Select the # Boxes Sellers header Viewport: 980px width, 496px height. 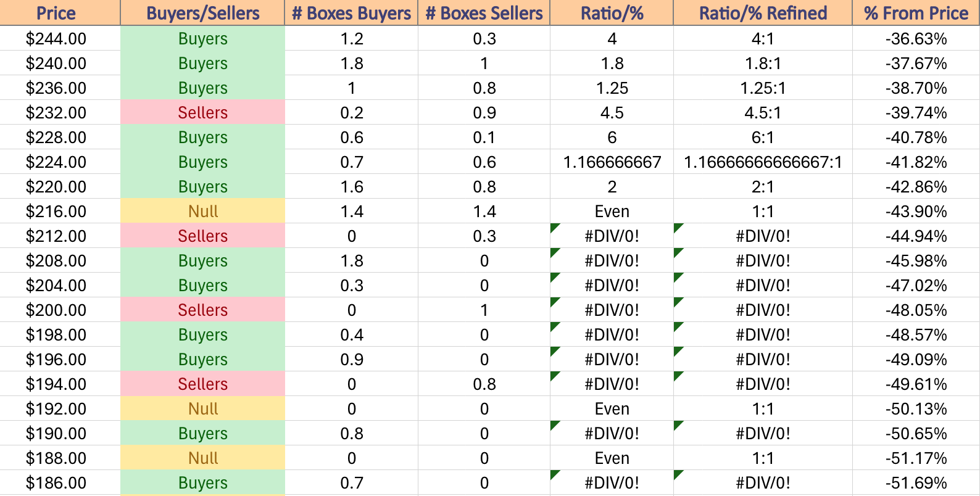coord(484,13)
